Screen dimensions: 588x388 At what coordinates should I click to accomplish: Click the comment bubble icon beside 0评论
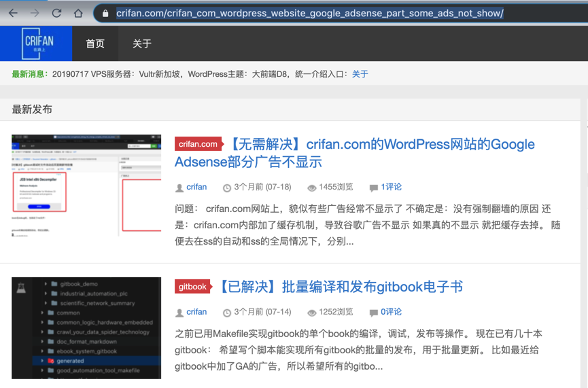[373, 313]
